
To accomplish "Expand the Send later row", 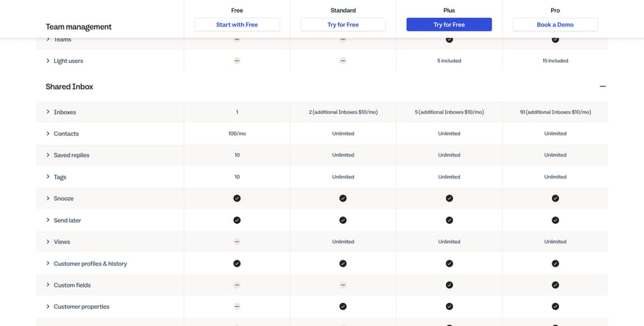I will (48, 220).
